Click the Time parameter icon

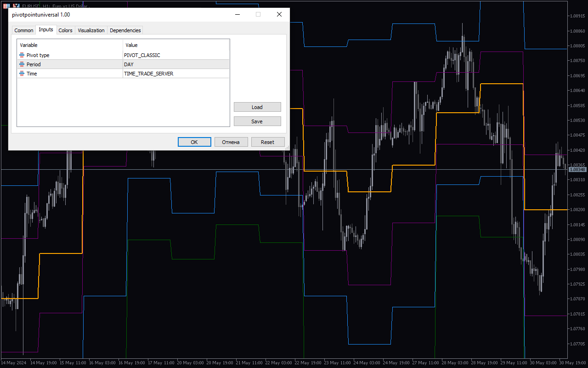point(22,74)
